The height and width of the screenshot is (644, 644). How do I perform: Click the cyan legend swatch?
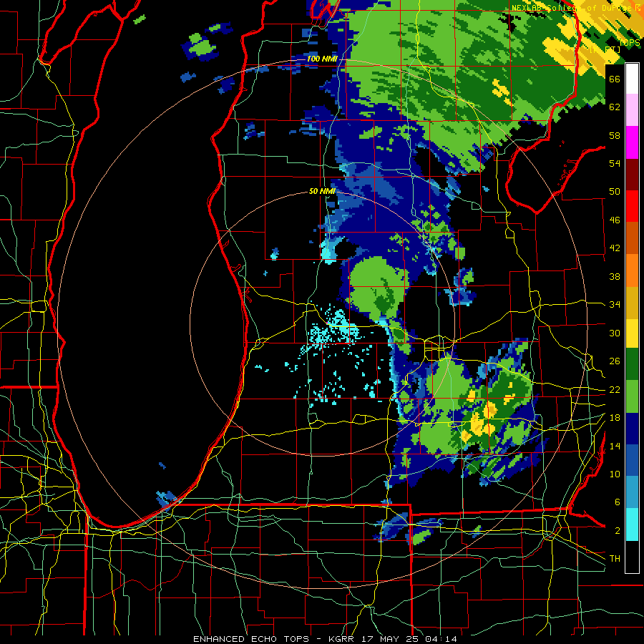point(632,525)
